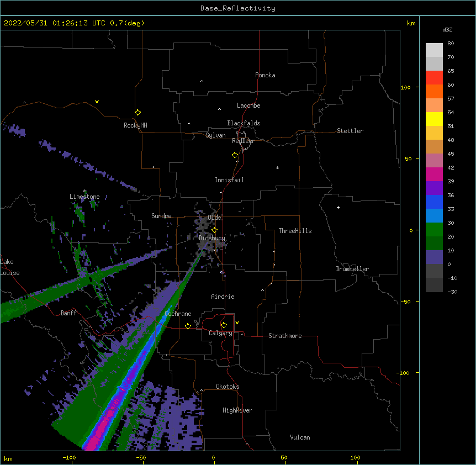Image resolution: width=476 pixels, height=465 pixels.
Task: Click the Base_Reflectivity title
Action: 238,8
